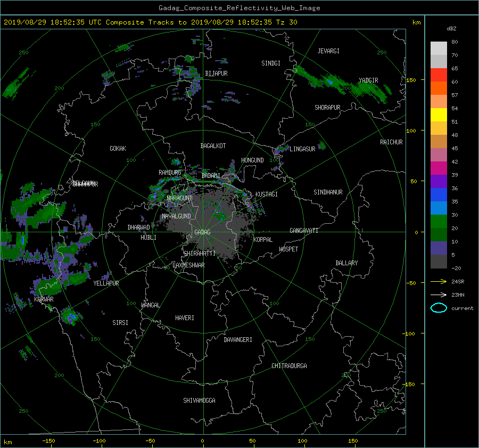Click the white 23MN arrow legend icon
Image resolution: width=479 pixels, height=448 pixels.
tap(439, 295)
